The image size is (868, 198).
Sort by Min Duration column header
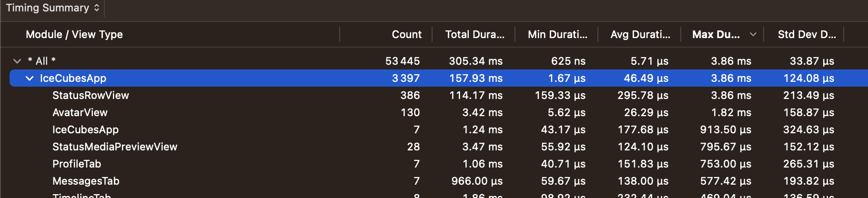[x=557, y=34]
